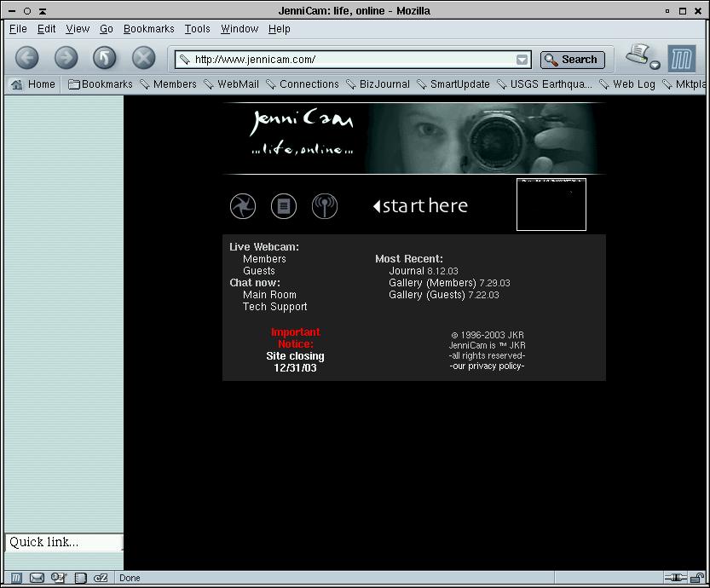Screen dimensions: 710x588
Task: Open the USGS Earthqua... bookmark
Action: click(545, 84)
